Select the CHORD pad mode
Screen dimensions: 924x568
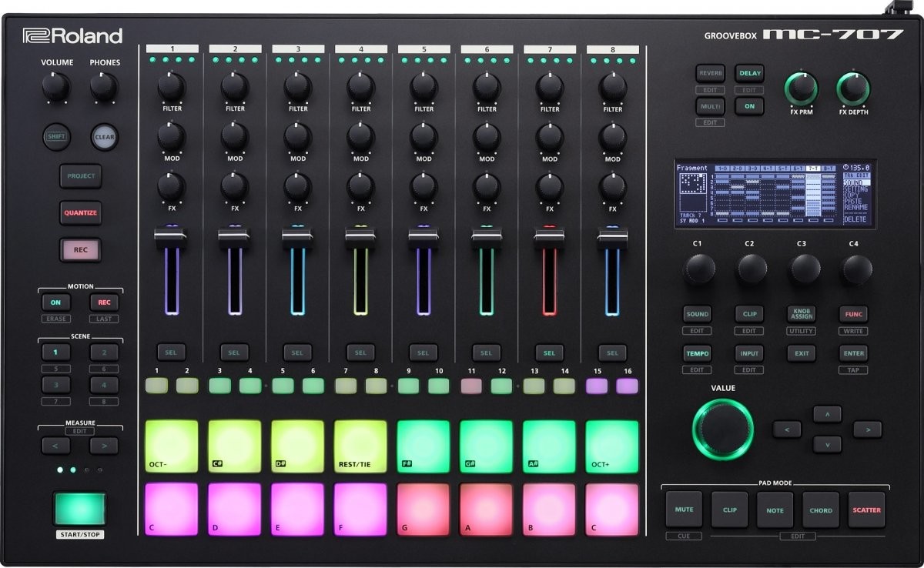pyautogui.click(x=821, y=510)
